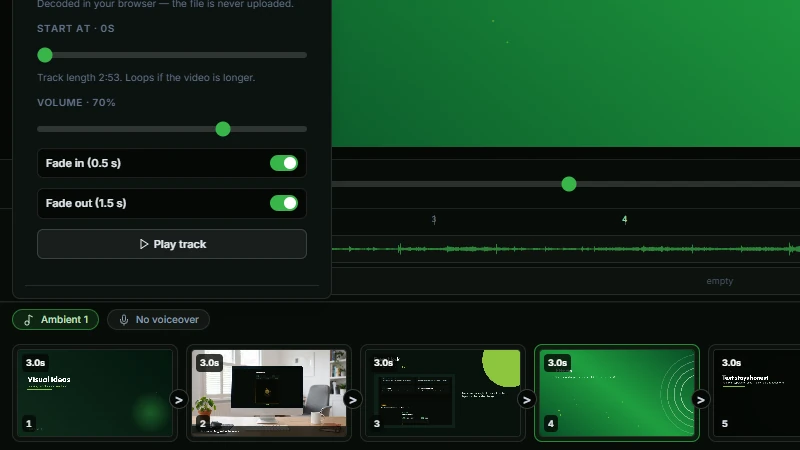
Task: Click the 3.0s duration badge on slide 5
Action: [x=731, y=363]
